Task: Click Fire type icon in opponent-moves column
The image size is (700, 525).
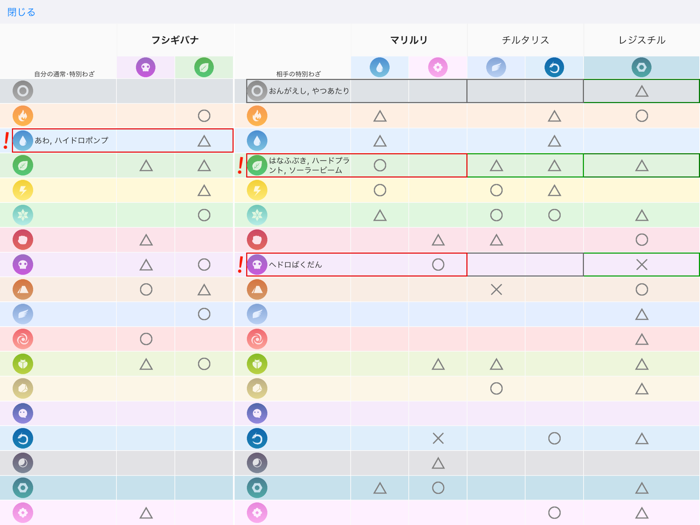Action: coord(257,116)
